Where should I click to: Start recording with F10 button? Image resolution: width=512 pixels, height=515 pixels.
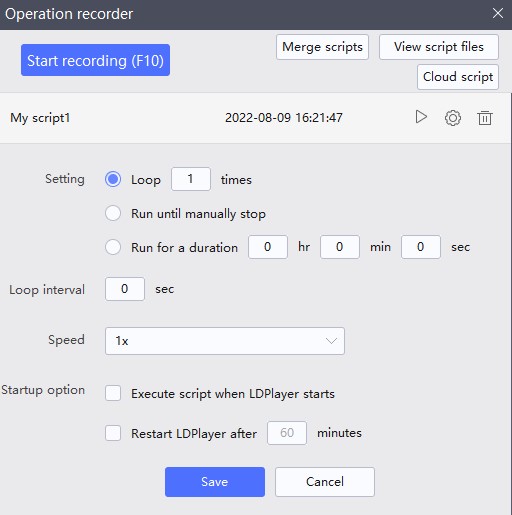(95, 60)
